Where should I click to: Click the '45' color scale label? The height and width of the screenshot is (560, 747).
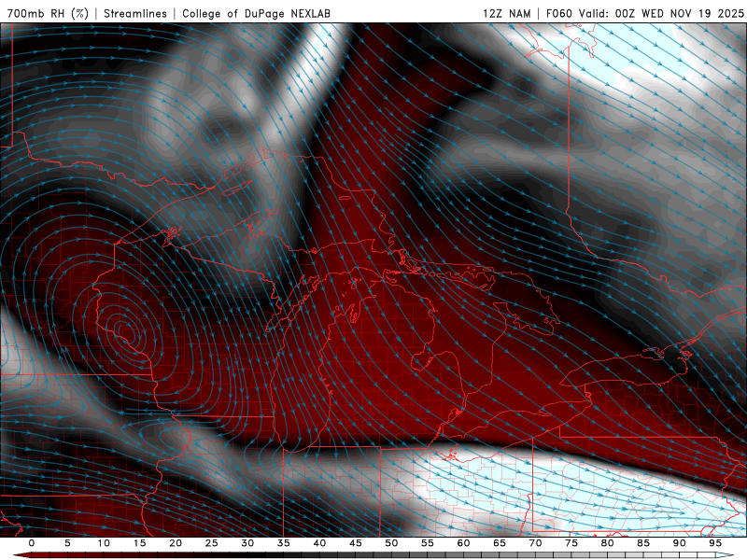coord(356,543)
